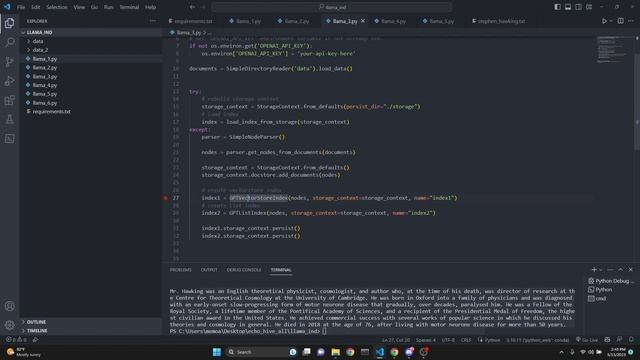Click the Windows Start button
This screenshot has width=640, height=360.
tap(217, 352)
